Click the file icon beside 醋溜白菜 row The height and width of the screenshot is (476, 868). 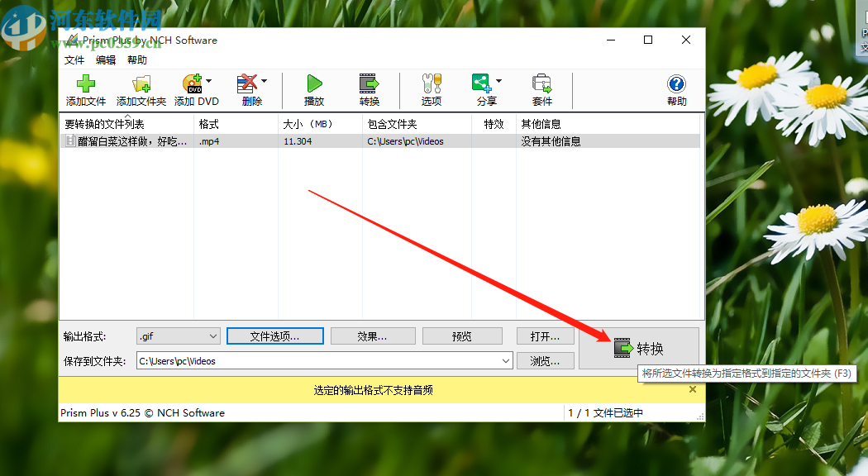(x=70, y=141)
